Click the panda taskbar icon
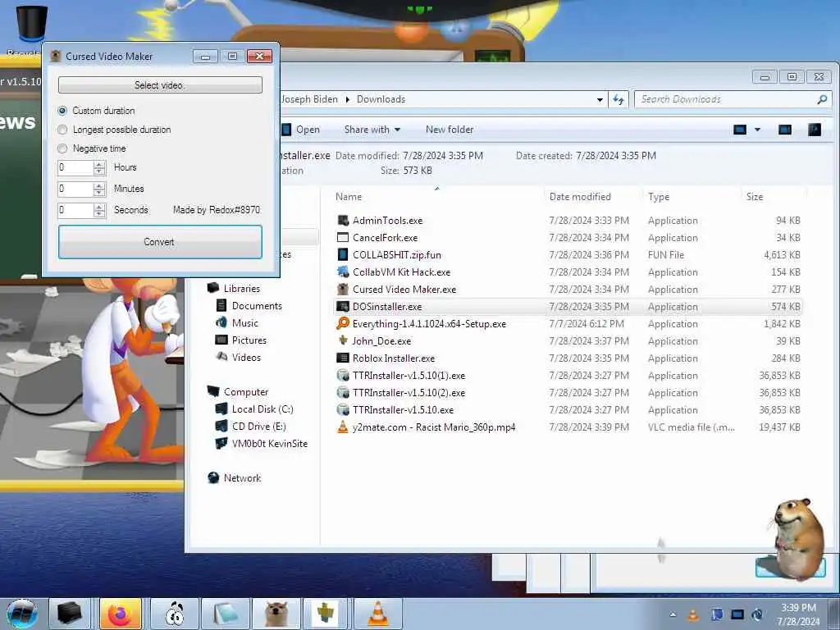840x630 pixels. (176, 614)
